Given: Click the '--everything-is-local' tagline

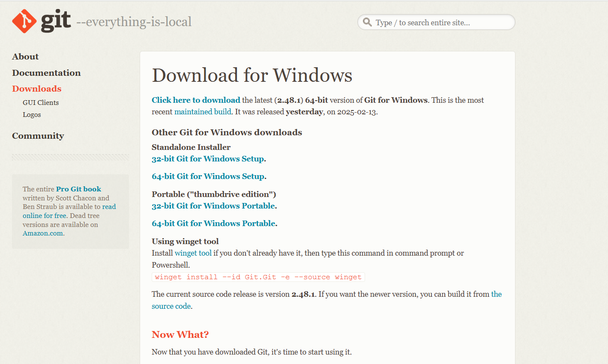Looking at the screenshot, I should 134,21.
